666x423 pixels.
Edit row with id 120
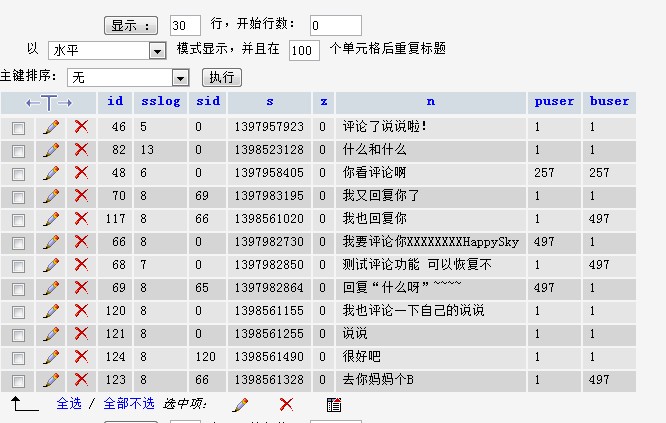point(51,310)
